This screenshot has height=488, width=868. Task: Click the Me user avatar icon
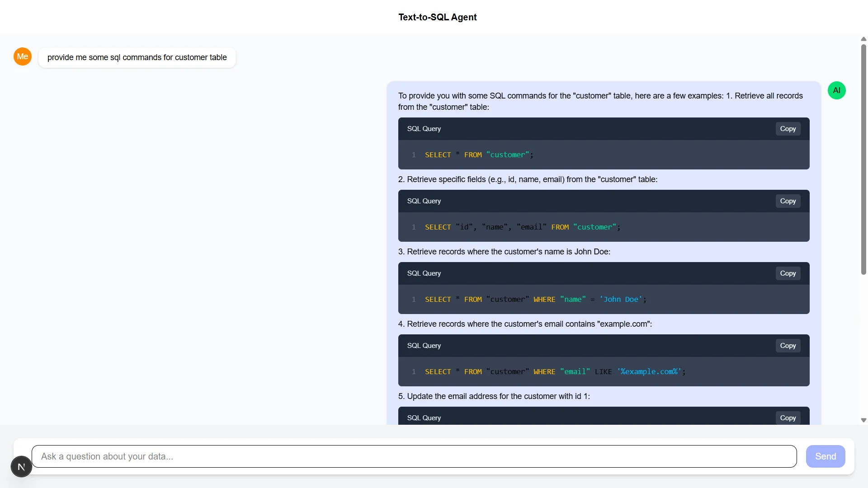(22, 56)
